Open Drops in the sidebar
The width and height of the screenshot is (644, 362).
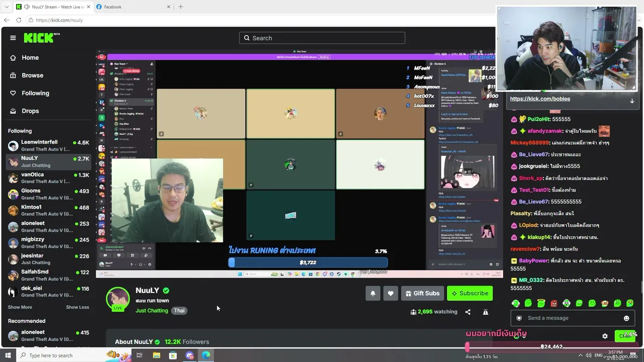(30, 111)
